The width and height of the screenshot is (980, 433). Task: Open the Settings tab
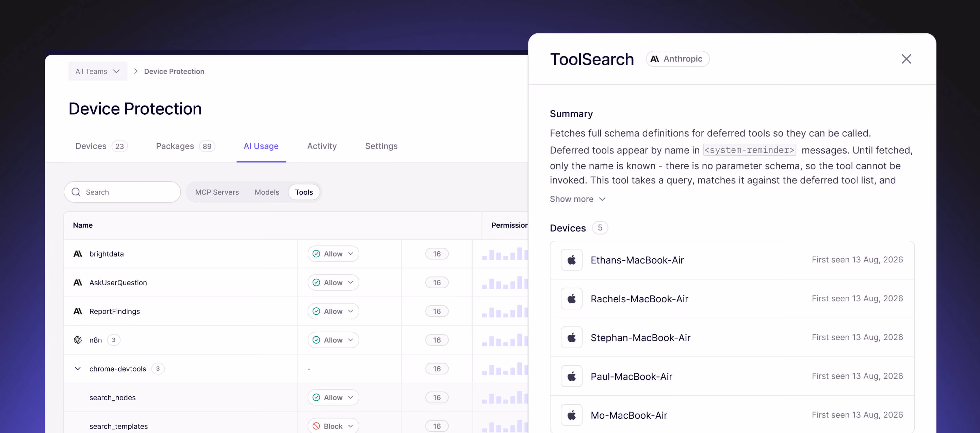point(381,146)
